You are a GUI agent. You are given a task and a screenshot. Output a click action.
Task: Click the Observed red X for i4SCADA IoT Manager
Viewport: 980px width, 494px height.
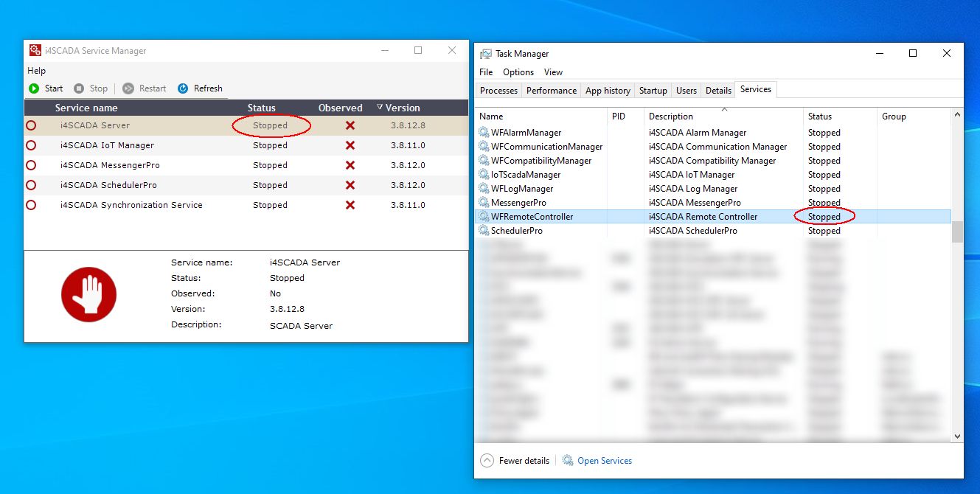[x=350, y=145]
